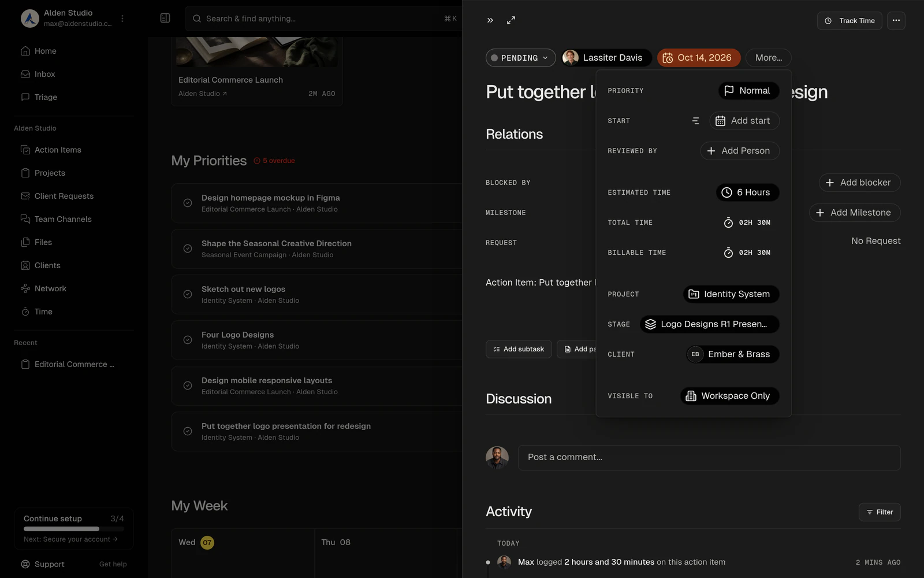Click the Files icon in sidebar
The image size is (924, 578).
25,242
